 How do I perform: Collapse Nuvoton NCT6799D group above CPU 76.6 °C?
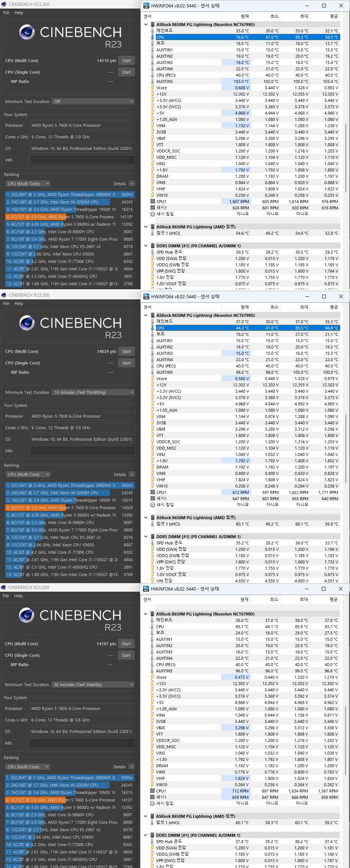[146, 25]
